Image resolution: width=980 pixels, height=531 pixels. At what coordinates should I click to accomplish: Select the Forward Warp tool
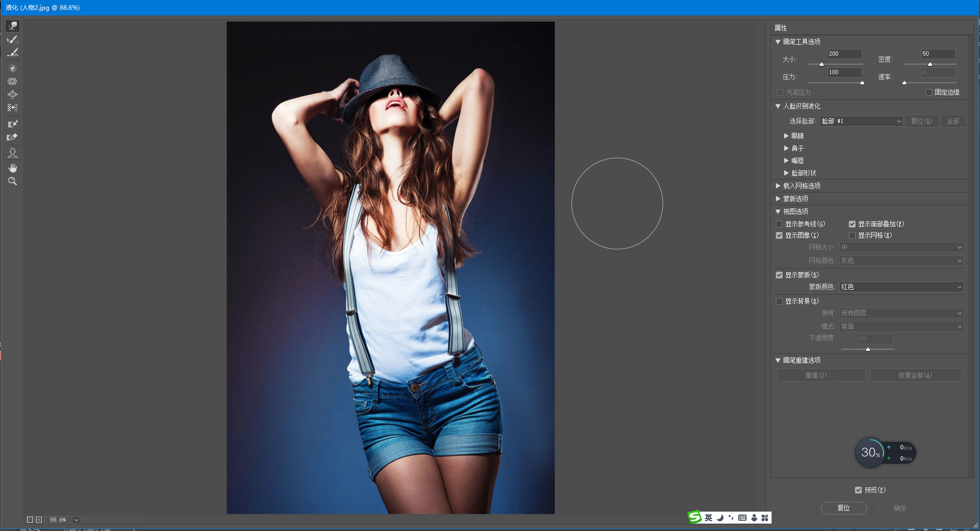tap(12, 26)
